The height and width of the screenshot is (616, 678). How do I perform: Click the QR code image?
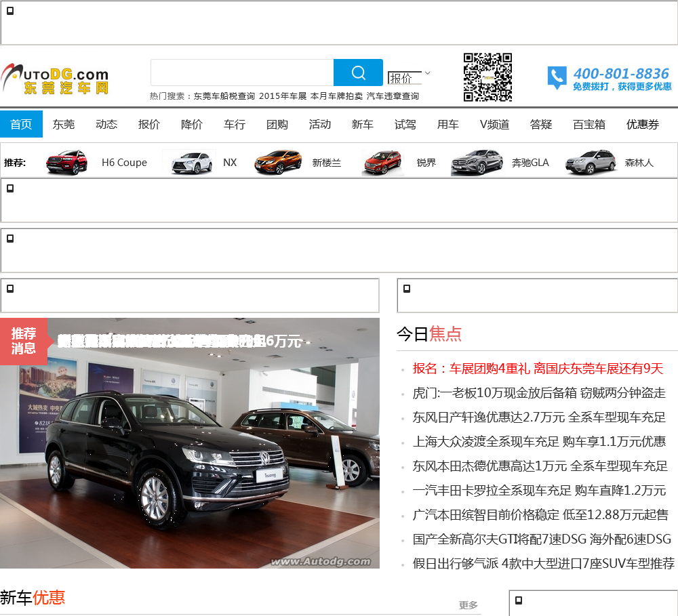(487, 77)
